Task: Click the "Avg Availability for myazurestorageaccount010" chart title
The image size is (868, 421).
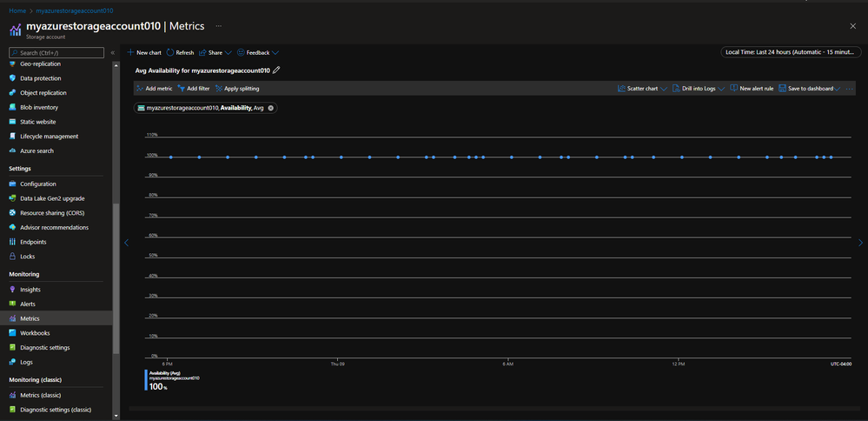Action: coord(202,70)
